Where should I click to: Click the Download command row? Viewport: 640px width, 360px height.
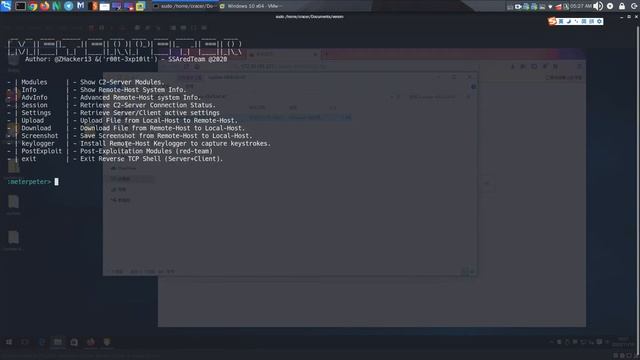coord(126,128)
